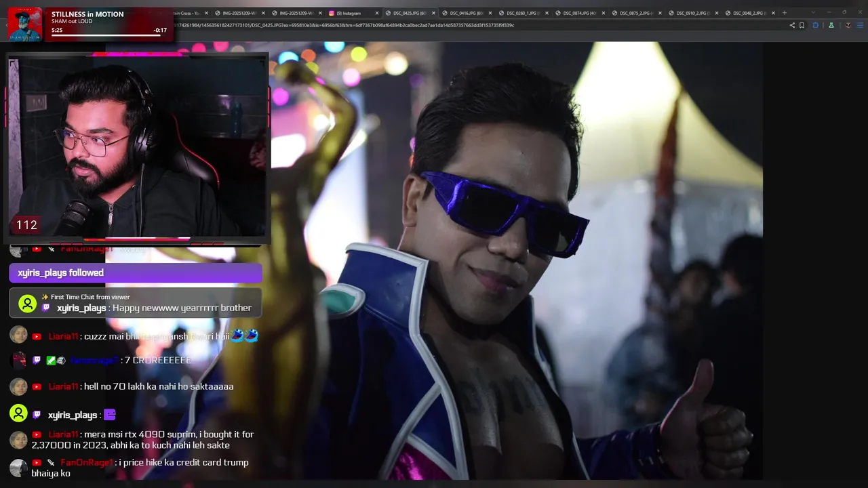868x488 pixels.
Task: Close the DSC_0874.JPG tab
Action: click(x=603, y=13)
